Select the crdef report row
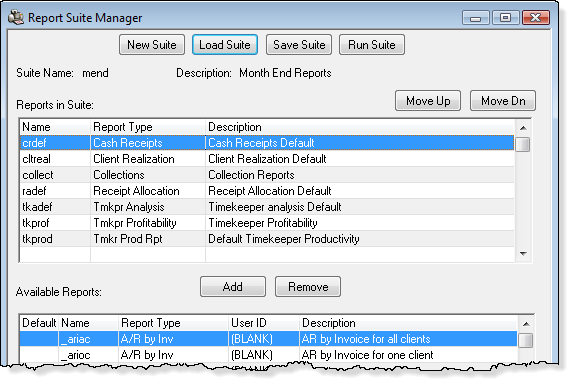The height and width of the screenshot is (386, 575). click(267, 143)
